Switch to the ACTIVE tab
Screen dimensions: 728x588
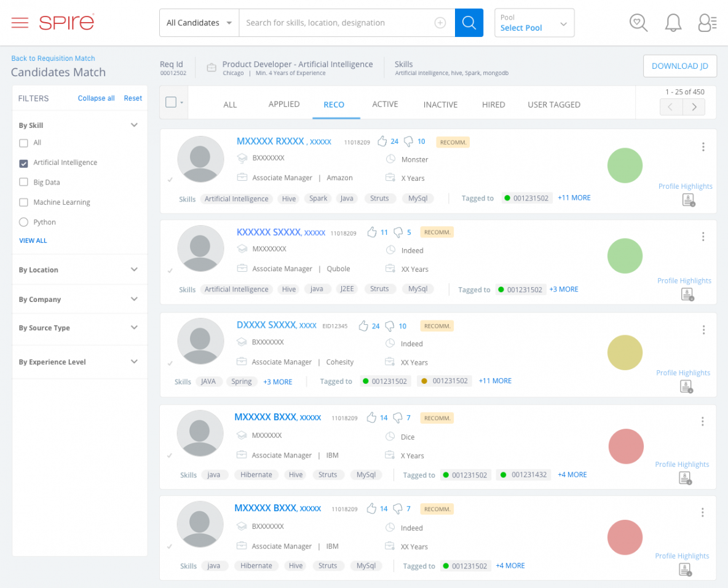[385, 104]
